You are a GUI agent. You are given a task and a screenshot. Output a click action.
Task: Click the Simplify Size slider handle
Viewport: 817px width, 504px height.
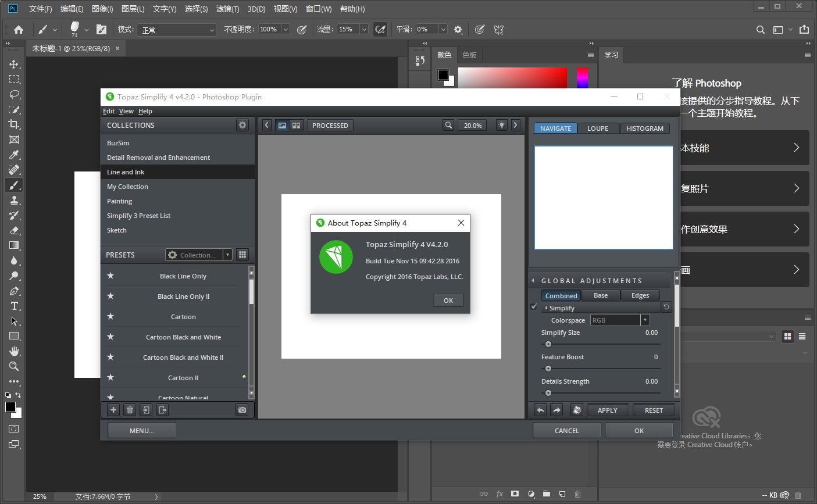click(548, 344)
